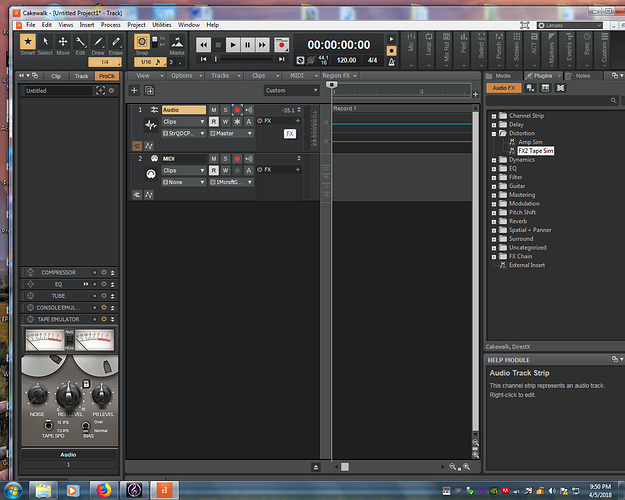Open the Custom track control dropdown

point(291,91)
